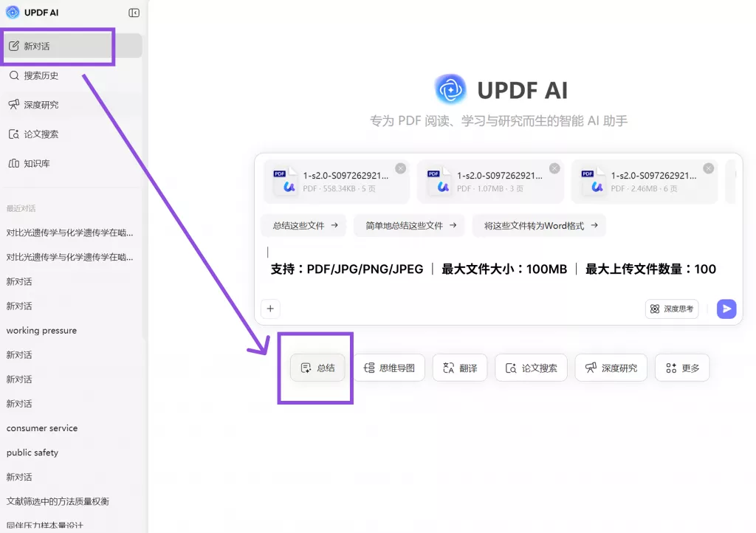Click the 深度研究 button below input
This screenshot has height=533, width=756.
(x=611, y=368)
